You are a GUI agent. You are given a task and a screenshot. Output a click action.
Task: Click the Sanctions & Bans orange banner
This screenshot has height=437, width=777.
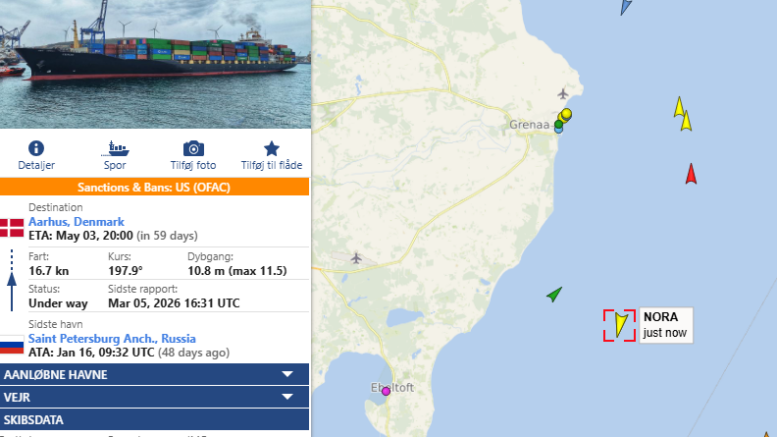pos(154,187)
